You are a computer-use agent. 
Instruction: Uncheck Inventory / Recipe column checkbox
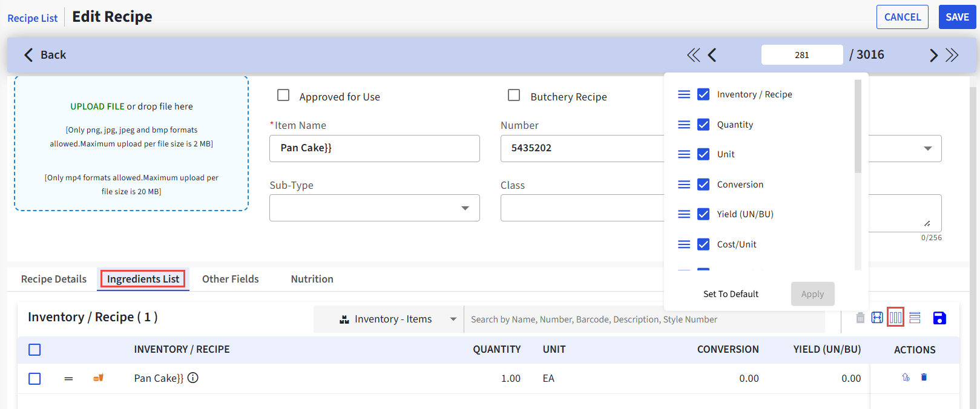pos(703,94)
